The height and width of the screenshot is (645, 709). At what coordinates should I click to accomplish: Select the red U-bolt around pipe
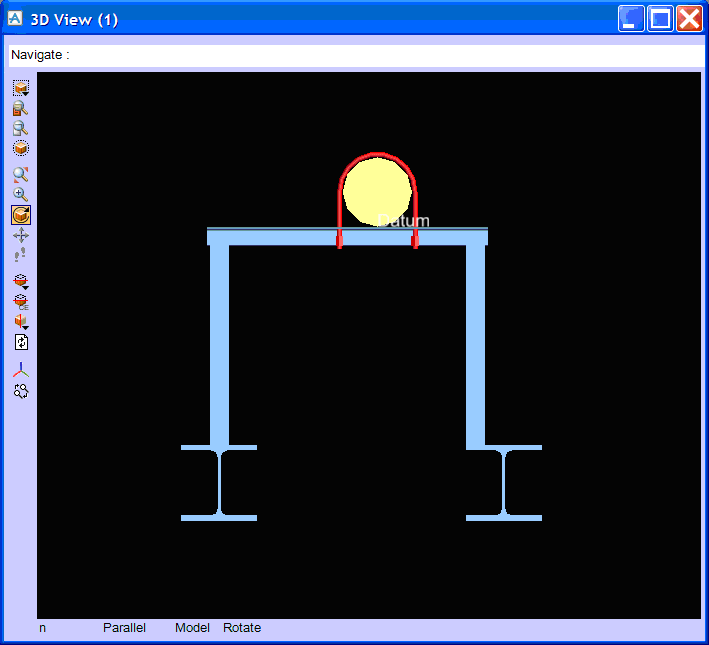point(340,208)
